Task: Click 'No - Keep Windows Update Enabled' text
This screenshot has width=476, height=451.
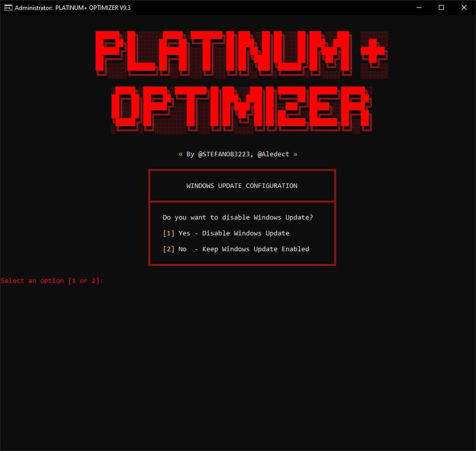Action: tap(244, 249)
